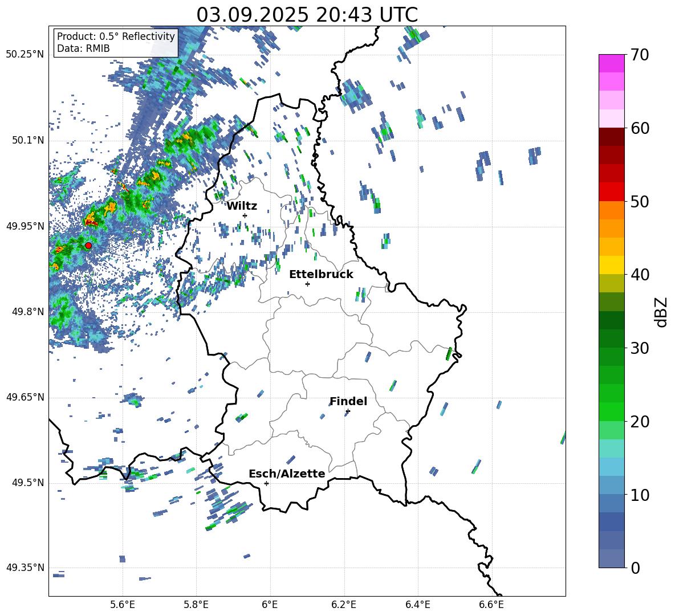
Task: Click the colorbar 0 tick label
Action: pos(635,568)
